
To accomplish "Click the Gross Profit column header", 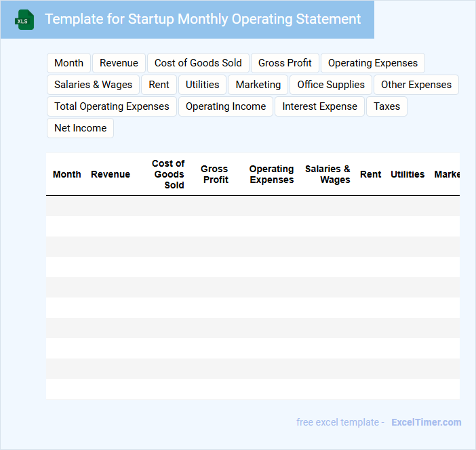I will click(215, 174).
